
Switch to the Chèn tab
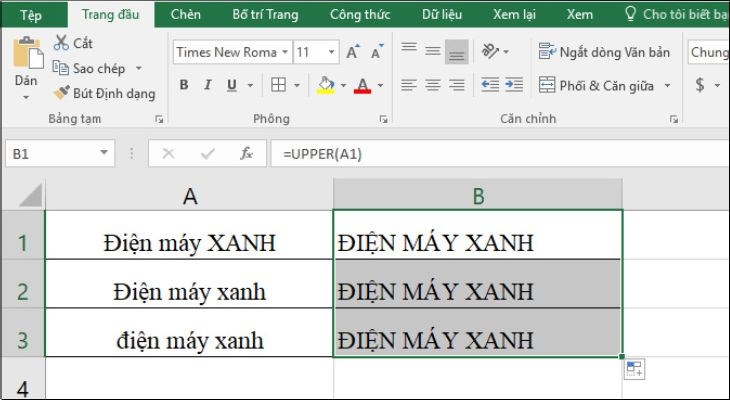(185, 14)
